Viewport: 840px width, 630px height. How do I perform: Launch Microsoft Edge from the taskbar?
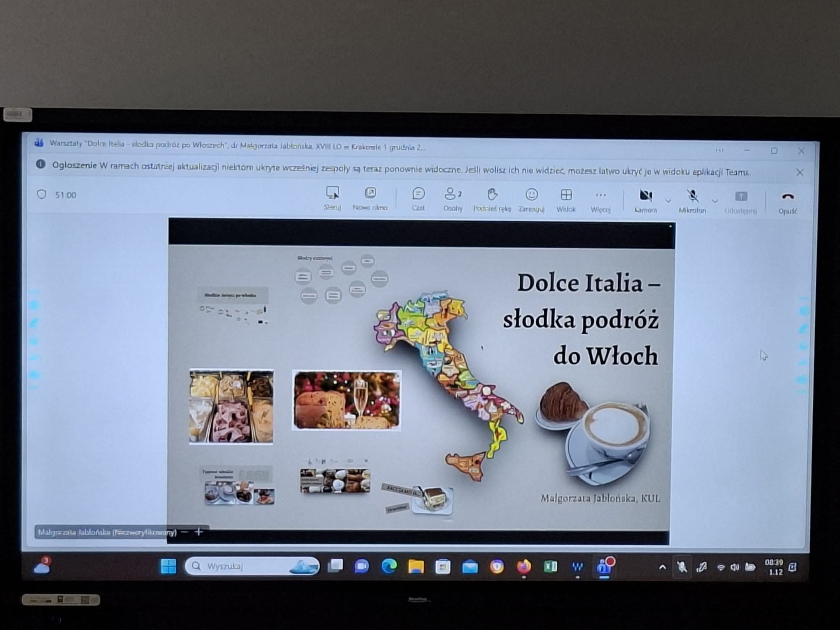(389, 567)
